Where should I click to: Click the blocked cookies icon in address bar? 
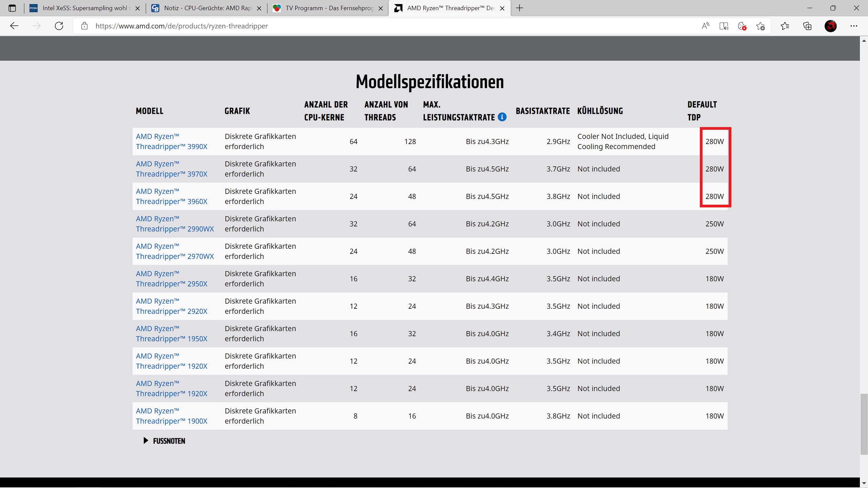pos(742,26)
